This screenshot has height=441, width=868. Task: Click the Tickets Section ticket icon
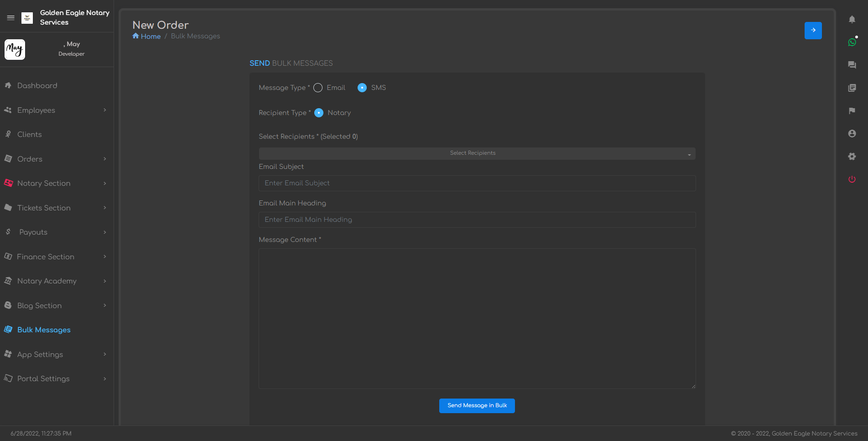(x=8, y=208)
